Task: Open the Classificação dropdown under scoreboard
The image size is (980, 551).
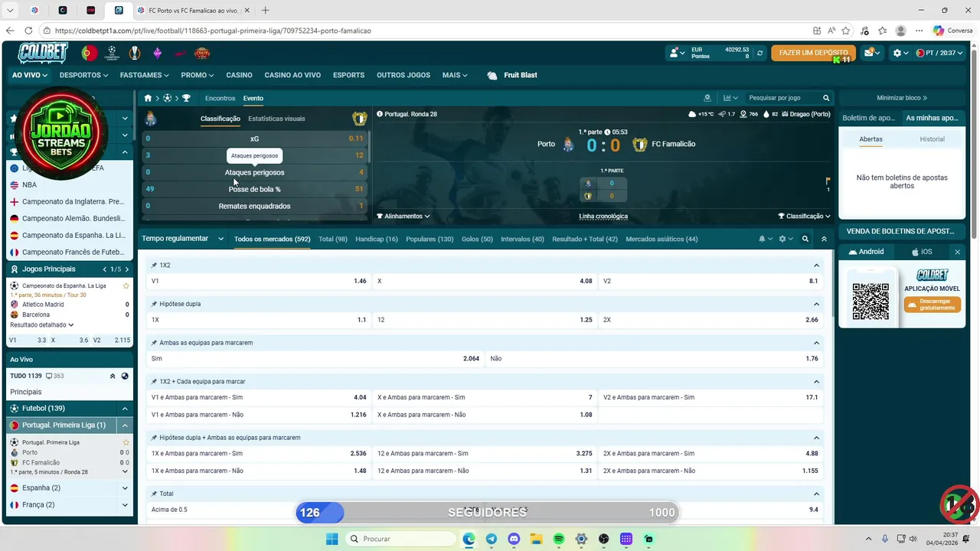Action: [804, 216]
